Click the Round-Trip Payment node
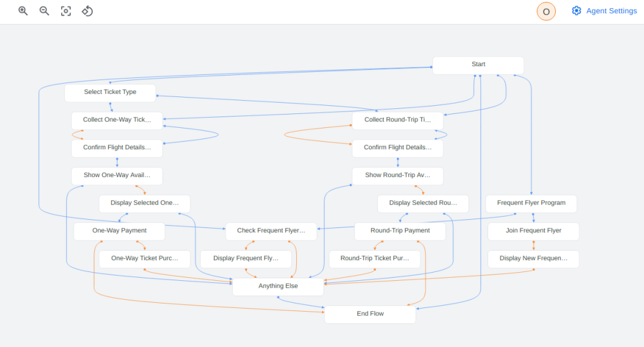The image size is (644, 347). click(x=400, y=231)
